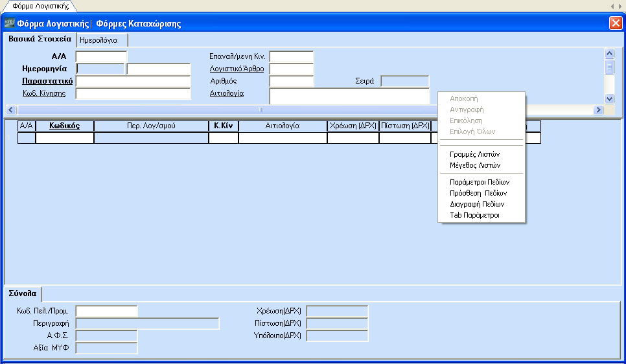The height and width of the screenshot is (364, 626).
Task: Click the first row Αιτιολογία cell
Action: (283, 138)
